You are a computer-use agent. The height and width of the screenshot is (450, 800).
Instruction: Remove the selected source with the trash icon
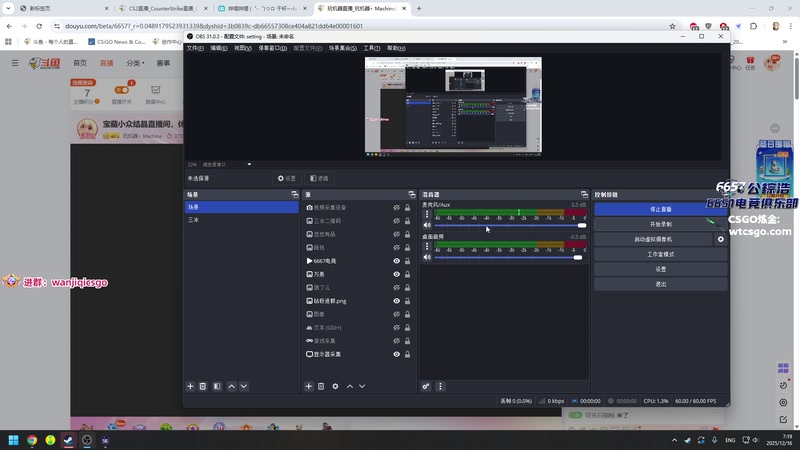coord(321,386)
